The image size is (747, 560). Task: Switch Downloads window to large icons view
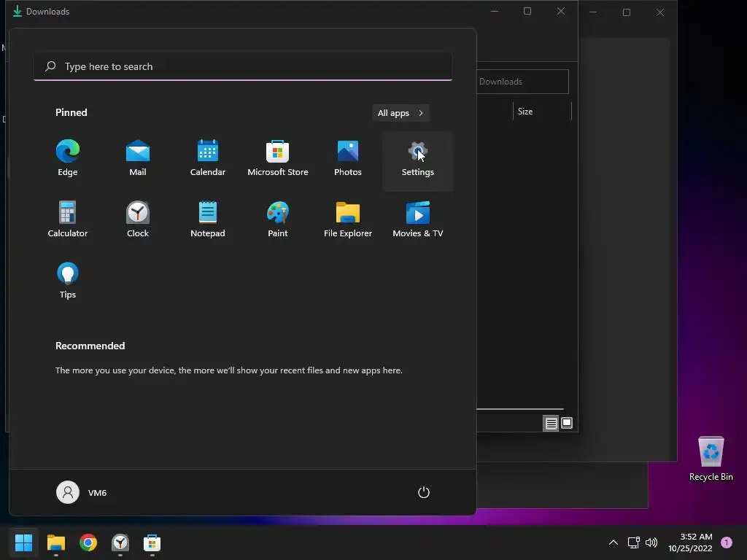[x=566, y=423]
